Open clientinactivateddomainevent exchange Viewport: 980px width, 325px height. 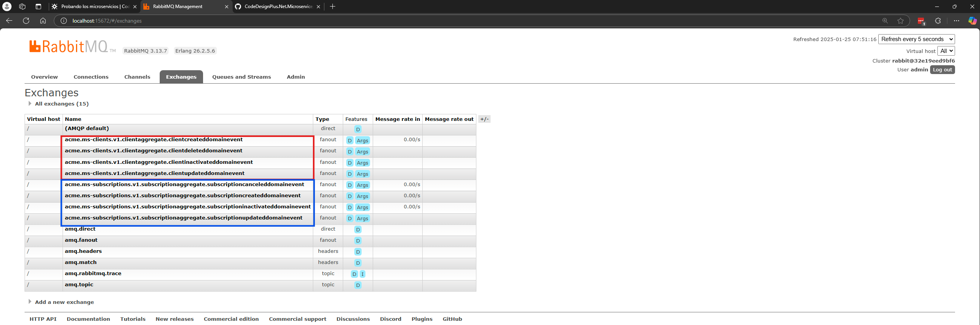159,162
